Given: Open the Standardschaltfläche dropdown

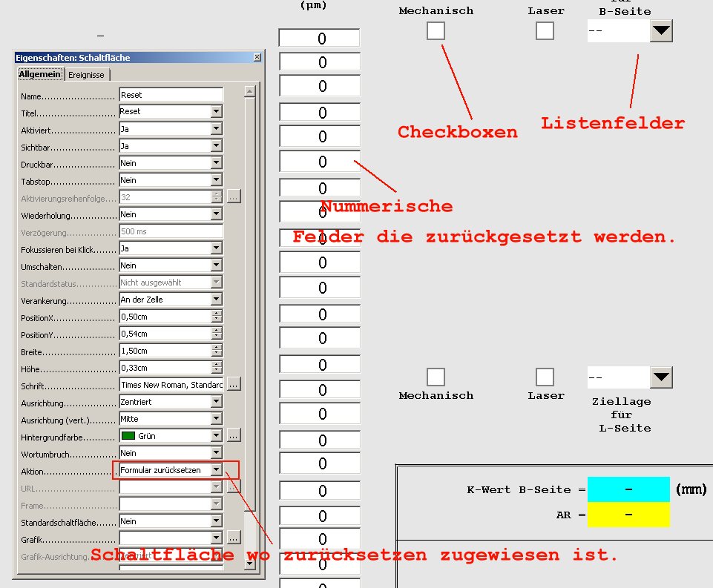Looking at the screenshot, I should pyautogui.click(x=217, y=521).
